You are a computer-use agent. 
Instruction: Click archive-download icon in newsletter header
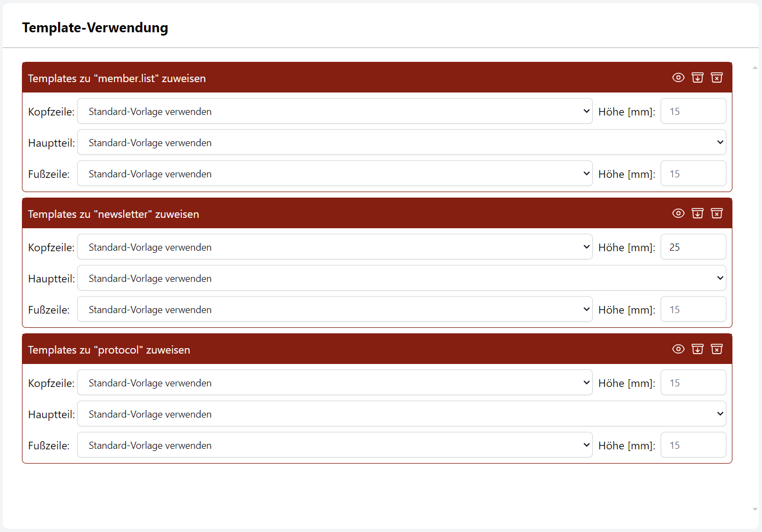pos(697,213)
